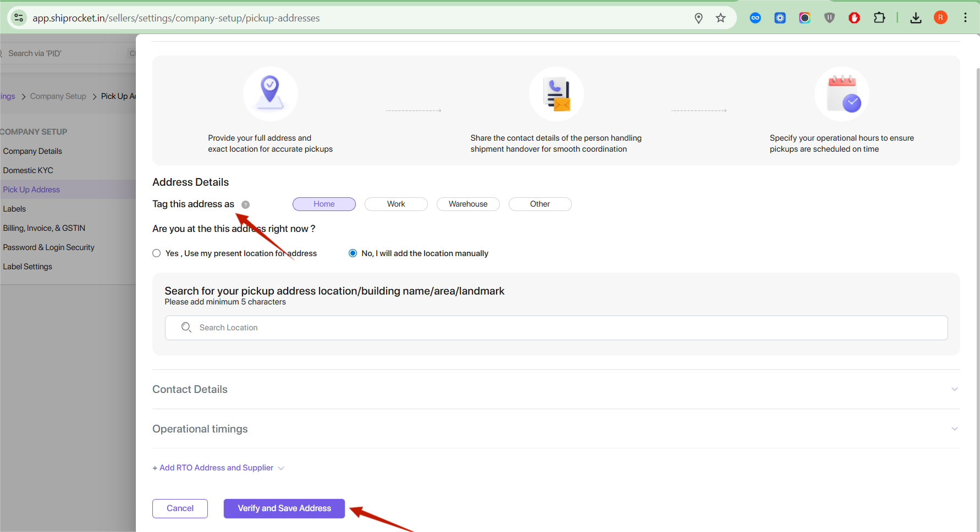Click the magnifier icon in Search Location field

tap(186, 328)
